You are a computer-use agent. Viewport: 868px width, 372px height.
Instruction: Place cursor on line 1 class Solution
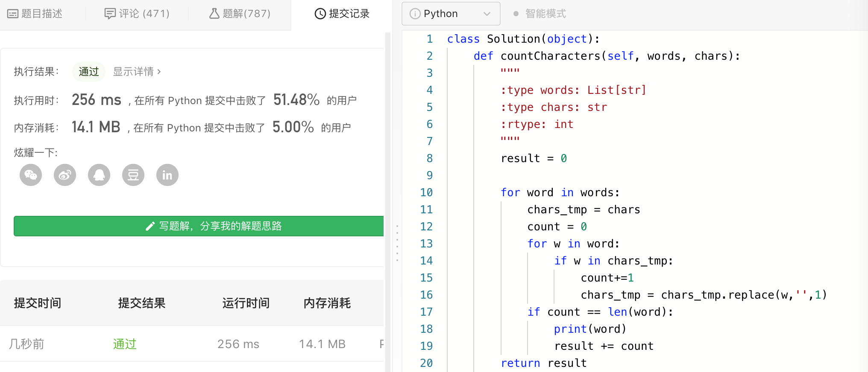523,39
